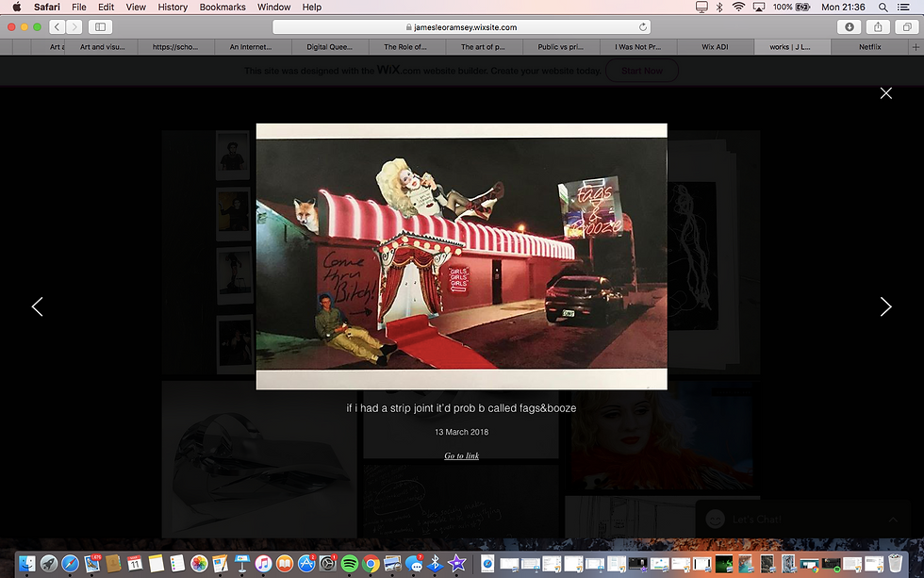The image size is (924, 578).
Task: Open Spotlight search in menu bar
Action: pyautogui.click(x=883, y=7)
